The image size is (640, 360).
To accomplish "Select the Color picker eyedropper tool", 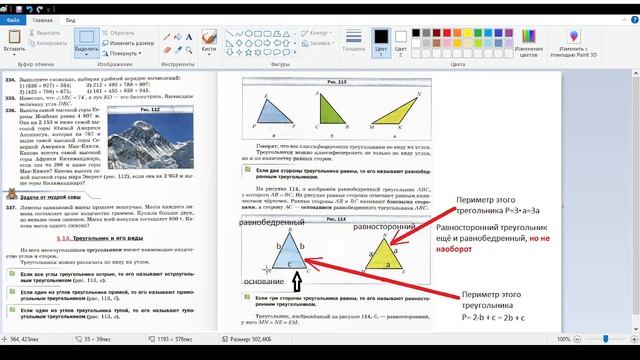I will [178, 50].
